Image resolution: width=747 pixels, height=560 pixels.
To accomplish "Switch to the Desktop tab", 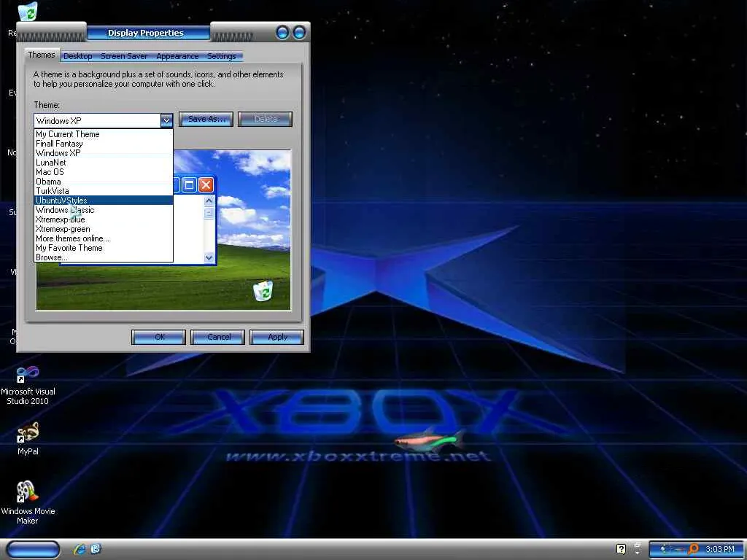I will coord(77,56).
